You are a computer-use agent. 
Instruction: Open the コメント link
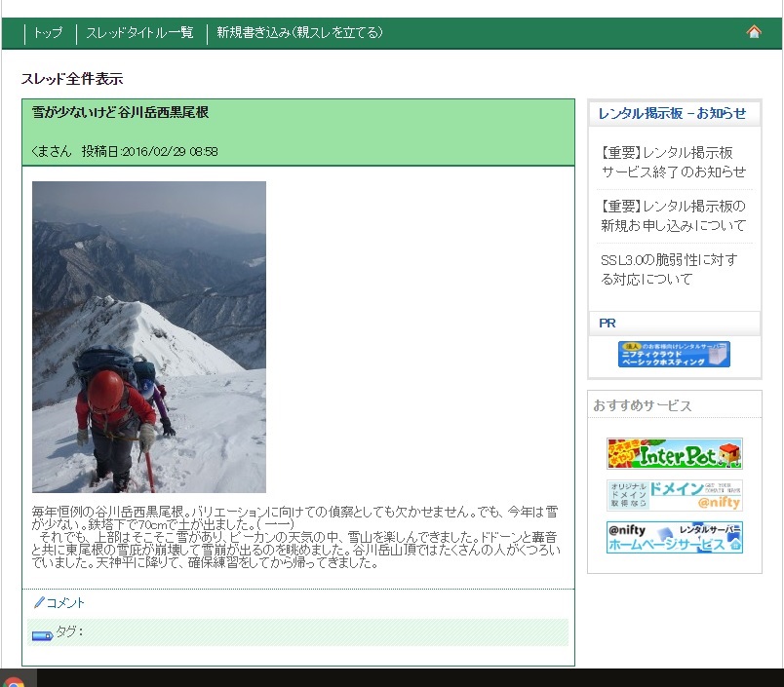(x=65, y=603)
